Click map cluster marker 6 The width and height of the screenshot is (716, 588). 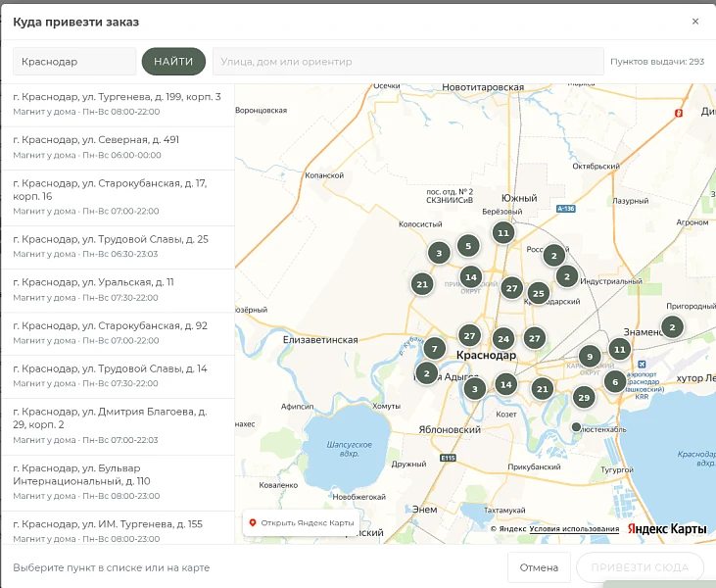coord(615,382)
